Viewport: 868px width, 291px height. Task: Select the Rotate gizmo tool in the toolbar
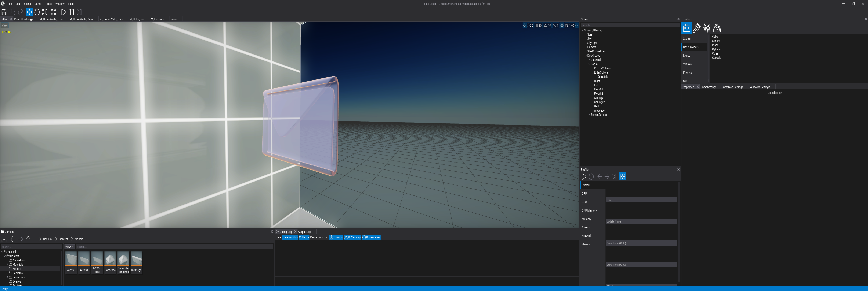point(37,12)
